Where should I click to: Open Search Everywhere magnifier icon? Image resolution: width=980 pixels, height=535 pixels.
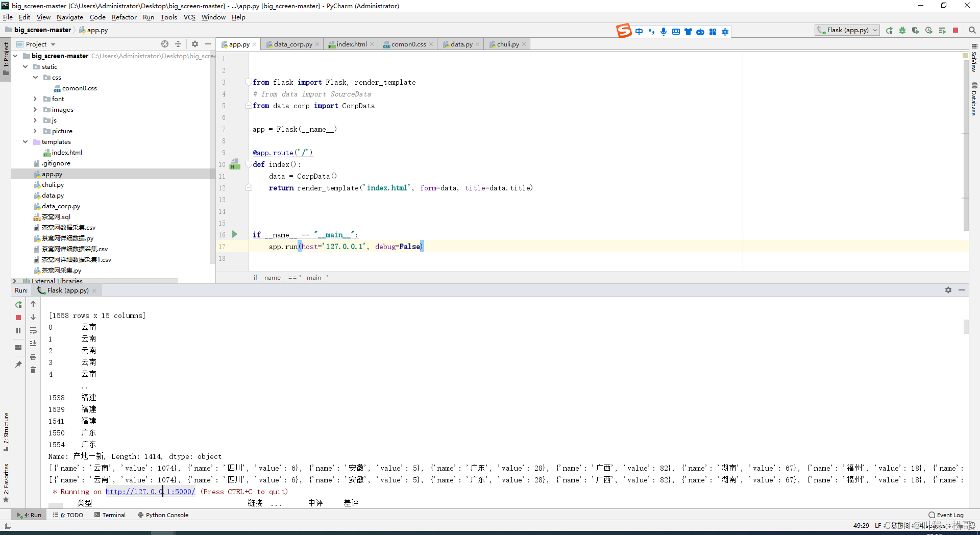point(972,31)
